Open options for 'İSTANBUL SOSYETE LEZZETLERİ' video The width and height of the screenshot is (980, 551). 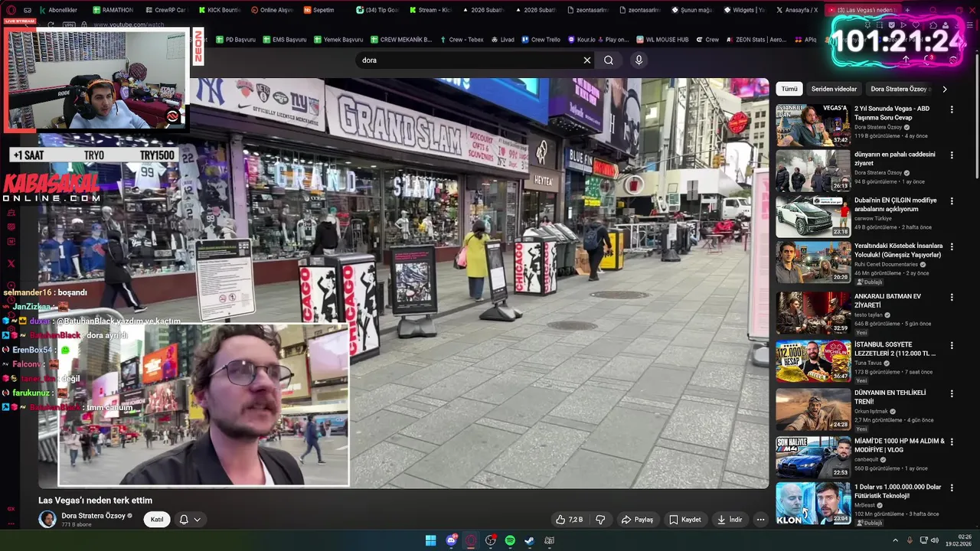[x=952, y=346]
